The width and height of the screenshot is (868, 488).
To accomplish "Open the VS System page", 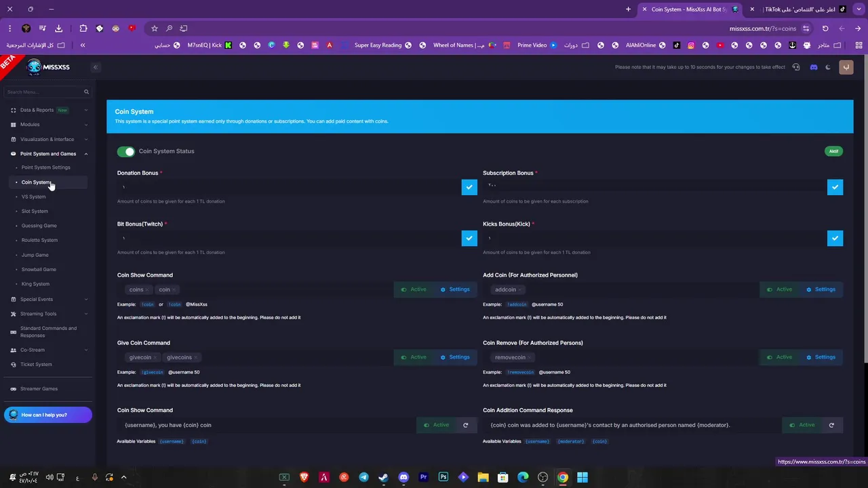I will click(x=33, y=197).
